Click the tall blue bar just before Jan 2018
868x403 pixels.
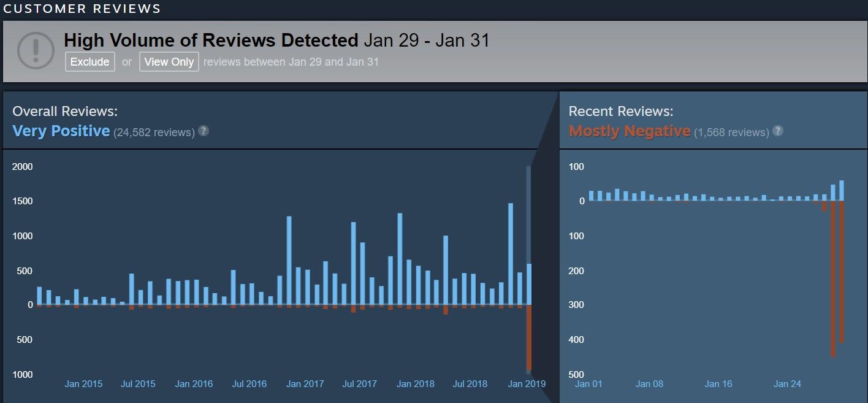click(400, 259)
